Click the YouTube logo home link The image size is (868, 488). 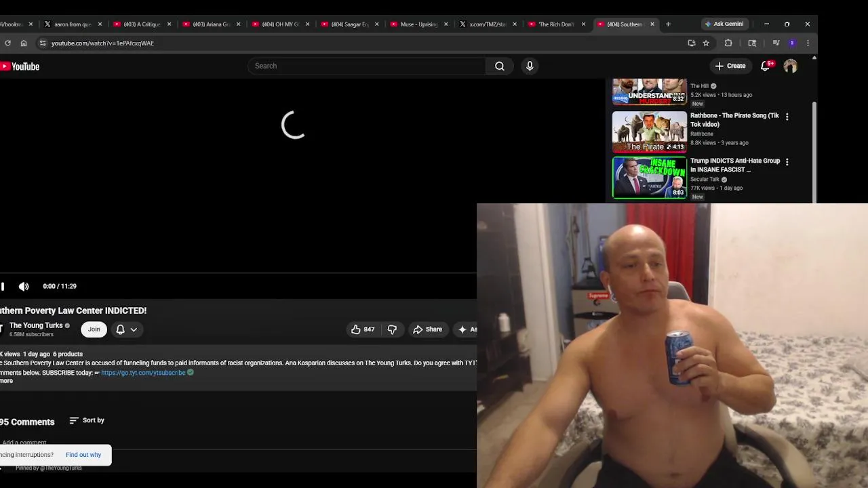point(20,66)
